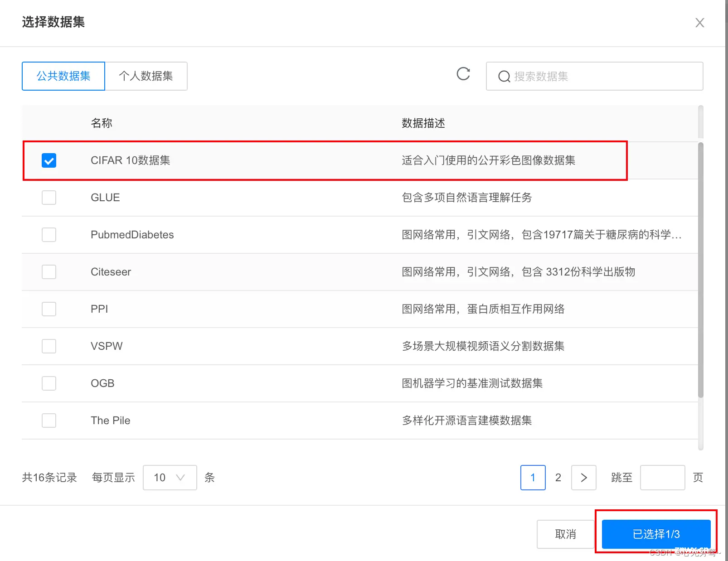Screen dimensions: 728x561
Task: Click the VSPW dataset name
Action: 107,346
